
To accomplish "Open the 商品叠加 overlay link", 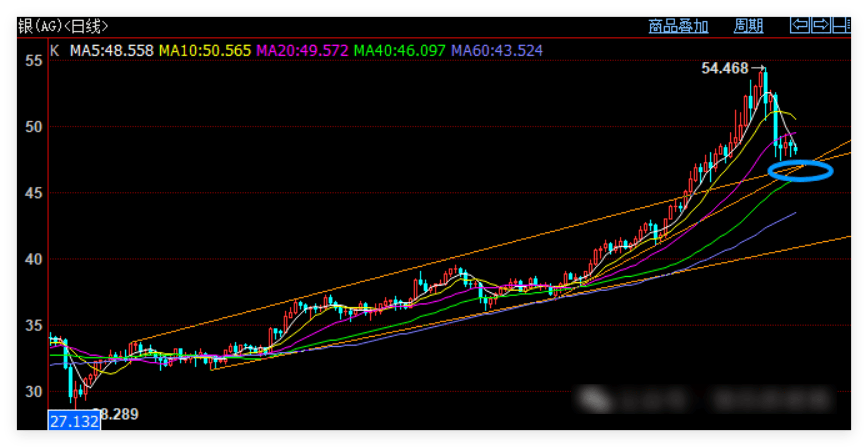I will click(678, 26).
